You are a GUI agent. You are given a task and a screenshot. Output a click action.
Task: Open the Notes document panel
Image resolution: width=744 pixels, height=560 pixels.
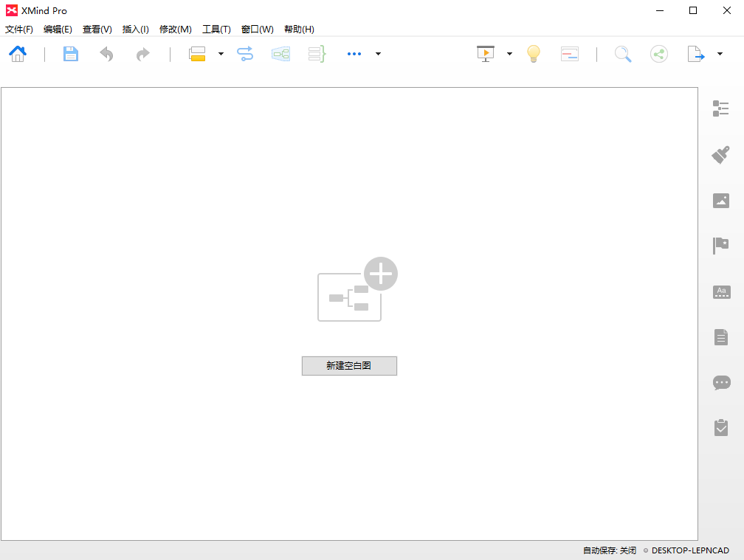click(x=720, y=337)
